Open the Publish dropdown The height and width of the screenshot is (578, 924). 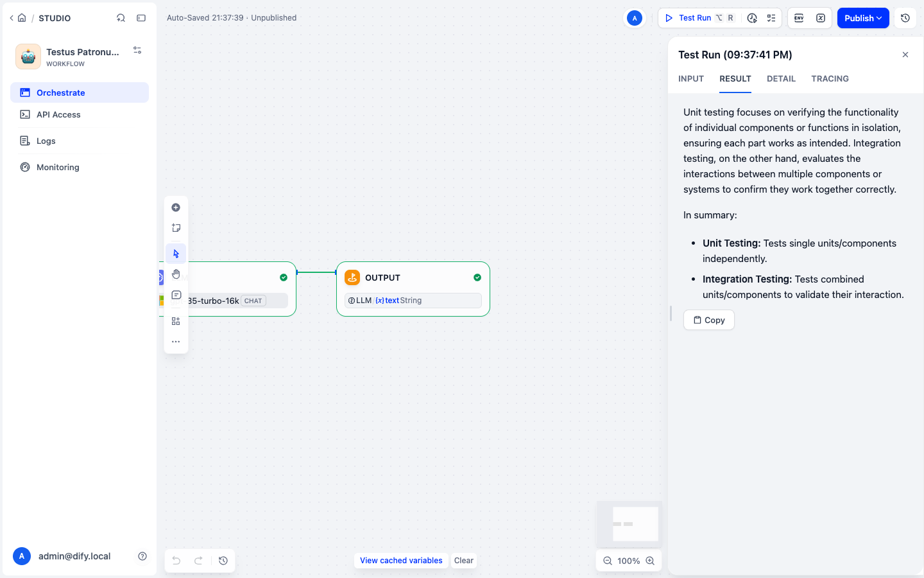(x=863, y=18)
